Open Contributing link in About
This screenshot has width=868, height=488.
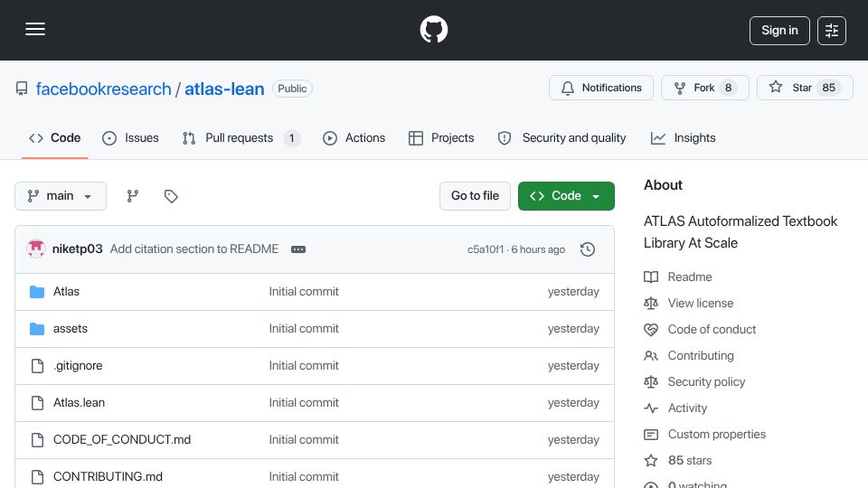point(689,356)
